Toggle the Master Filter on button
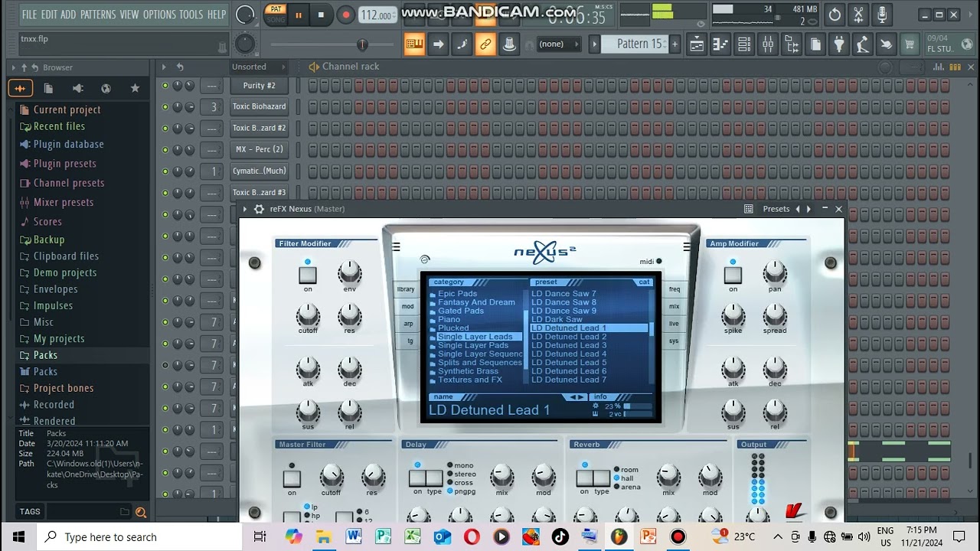The height and width of the screenshot is (551, 980). pos(292,479)
